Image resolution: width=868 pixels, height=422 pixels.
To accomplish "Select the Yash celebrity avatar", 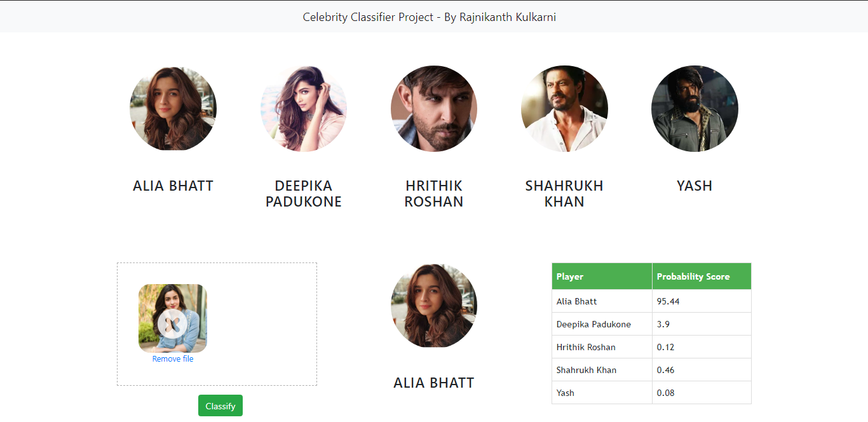I will tap(695, 108).
